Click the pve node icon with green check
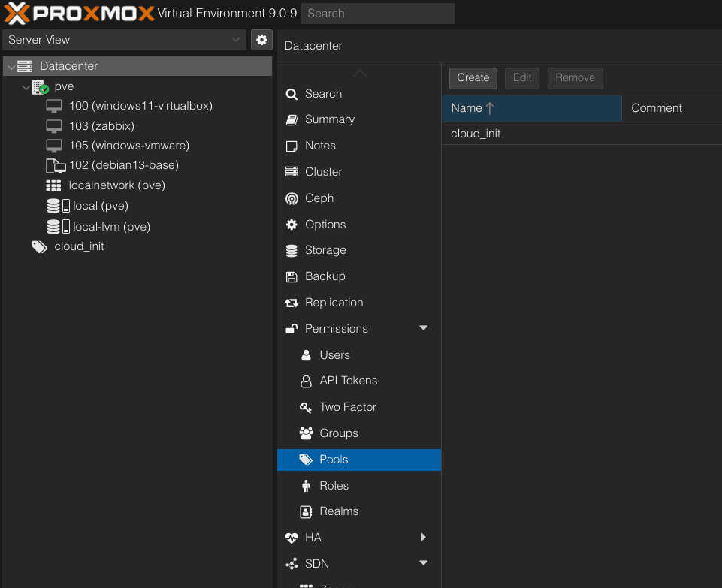722x588 pixels. tap(40, 87)
